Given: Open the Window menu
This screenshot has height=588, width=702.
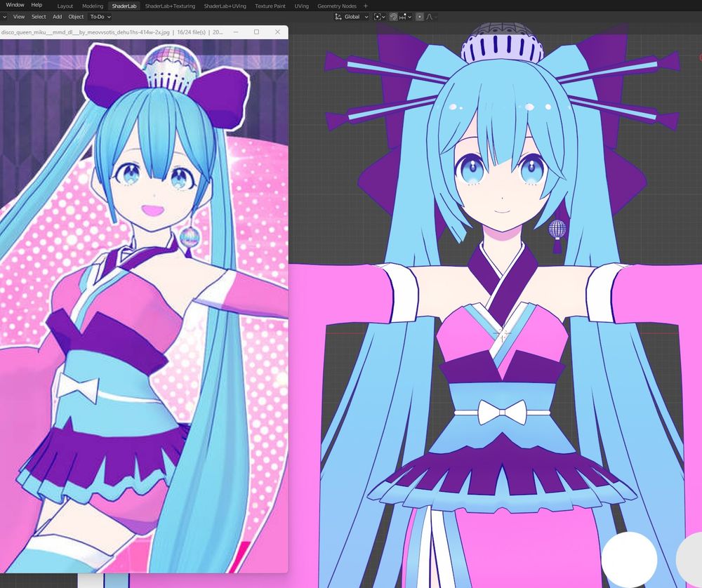Looking at the screenshot, I should click(15, 5).
